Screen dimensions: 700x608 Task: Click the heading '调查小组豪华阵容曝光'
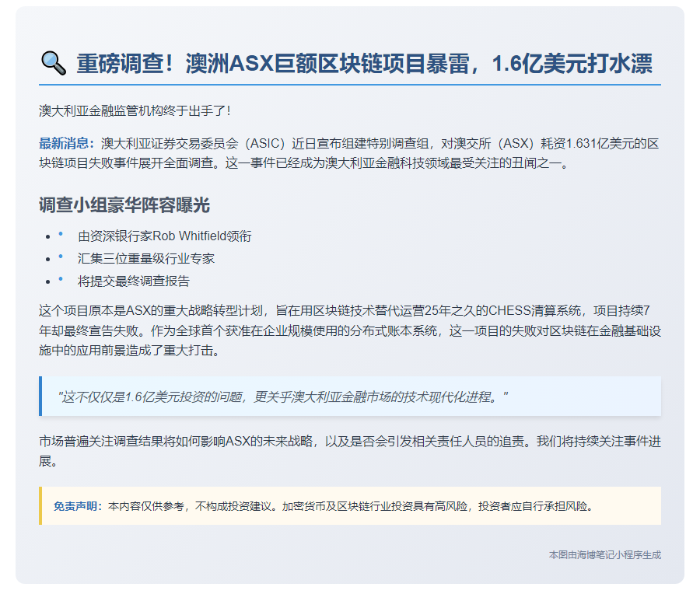coord(124,205)
